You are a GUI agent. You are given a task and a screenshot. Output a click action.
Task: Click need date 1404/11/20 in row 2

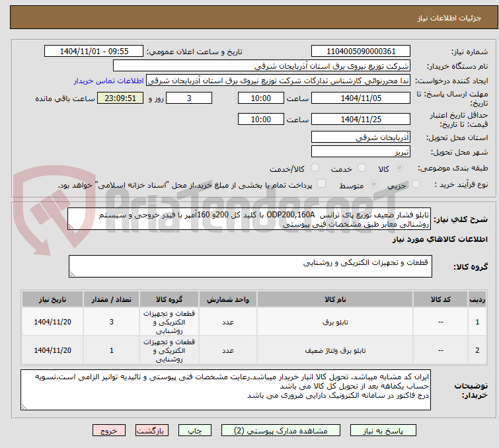pos(52,350)
